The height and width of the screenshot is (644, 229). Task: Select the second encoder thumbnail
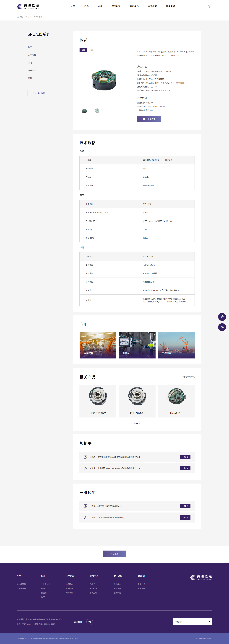click(97, 111)
